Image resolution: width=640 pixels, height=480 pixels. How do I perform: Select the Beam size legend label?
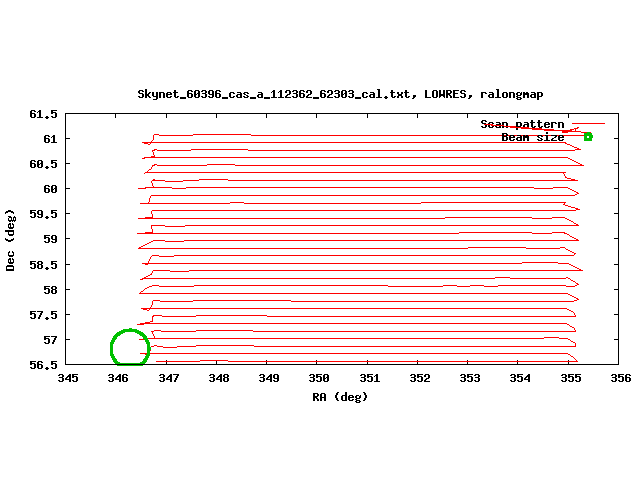tap(533, 137)
